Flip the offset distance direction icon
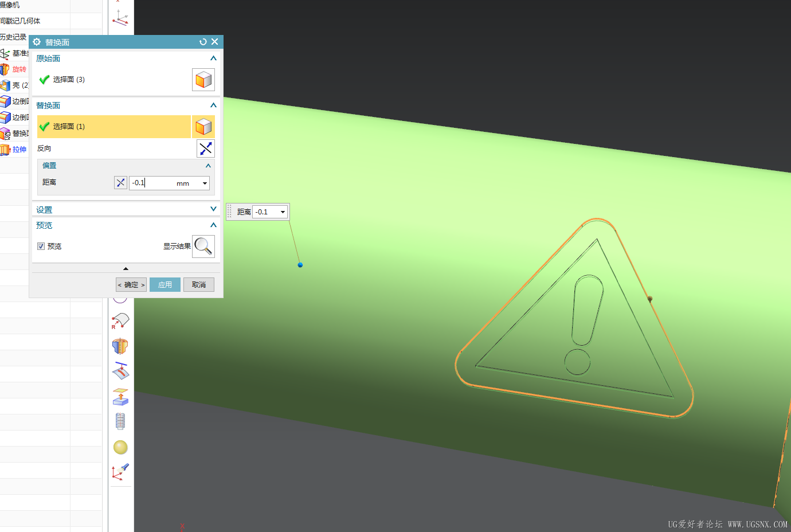This screenshot has width=791, height=532. (120, 183)
